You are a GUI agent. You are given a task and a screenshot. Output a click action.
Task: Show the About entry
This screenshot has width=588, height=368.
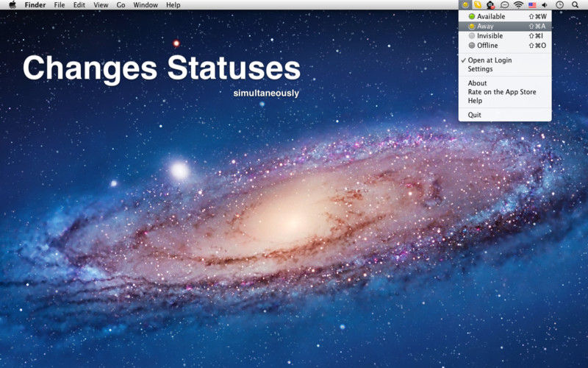point(505,83)
